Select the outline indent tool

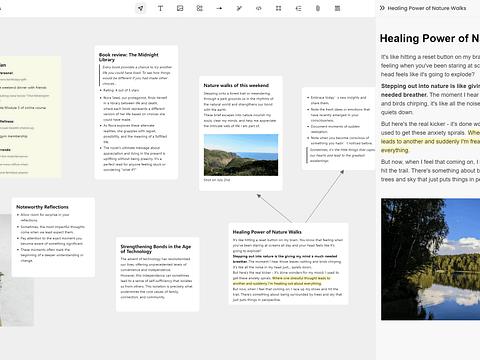[298, 8]
